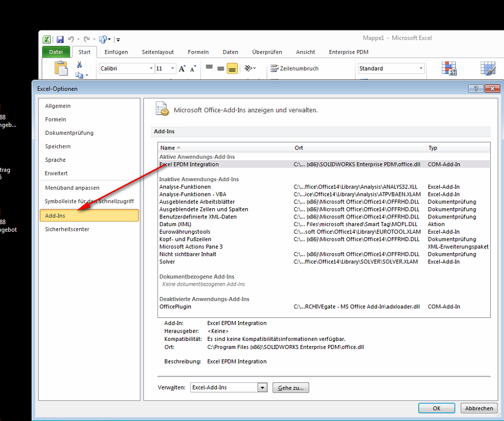Select Allgemein in options sidebar
The height and width of the screenshot is (421, 504).
point(90,106)
